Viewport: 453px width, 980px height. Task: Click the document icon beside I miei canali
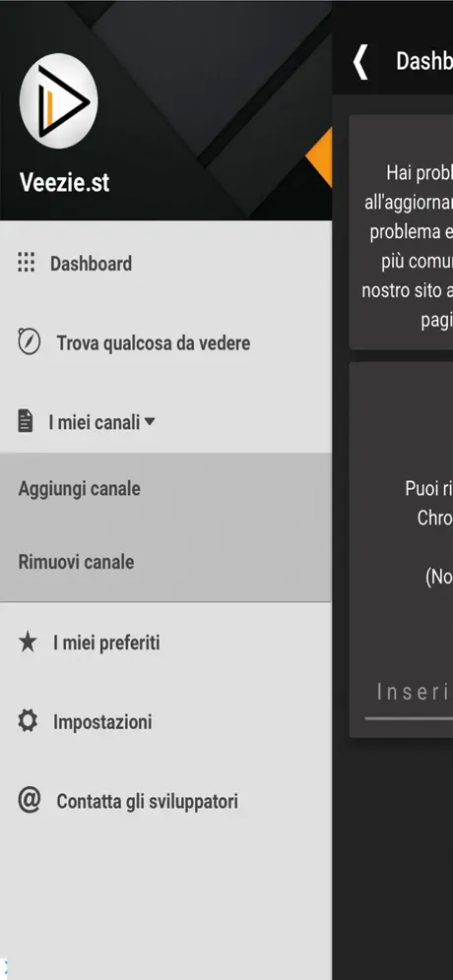[x=25, y=421]
